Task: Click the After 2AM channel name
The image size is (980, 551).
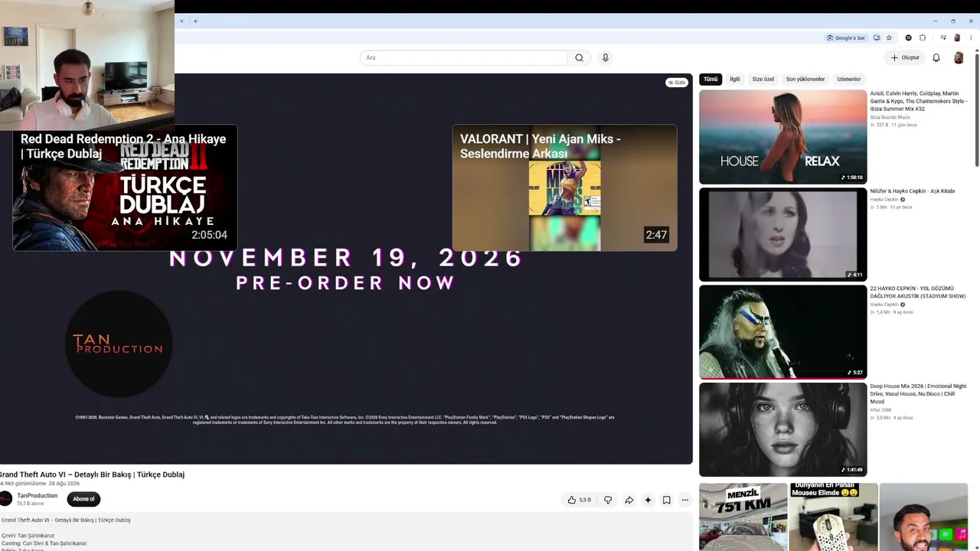Action: [x=880, y=410]
